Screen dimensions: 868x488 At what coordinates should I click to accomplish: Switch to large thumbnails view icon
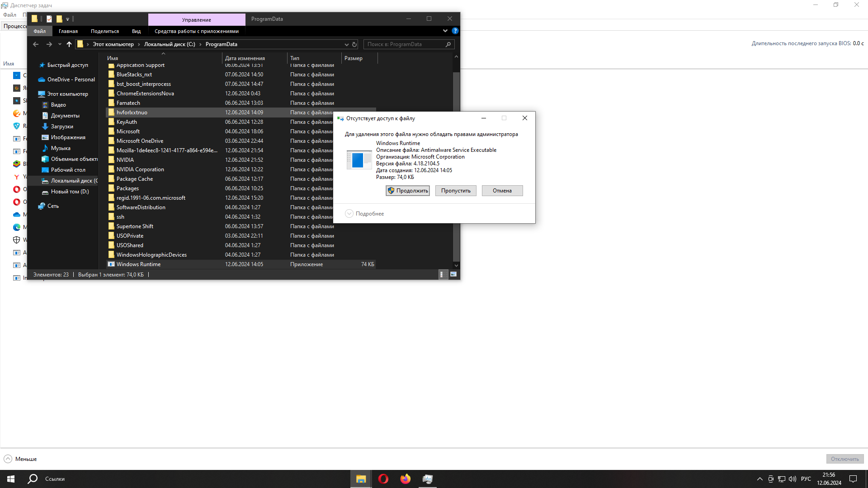click(x=453, y=274)
